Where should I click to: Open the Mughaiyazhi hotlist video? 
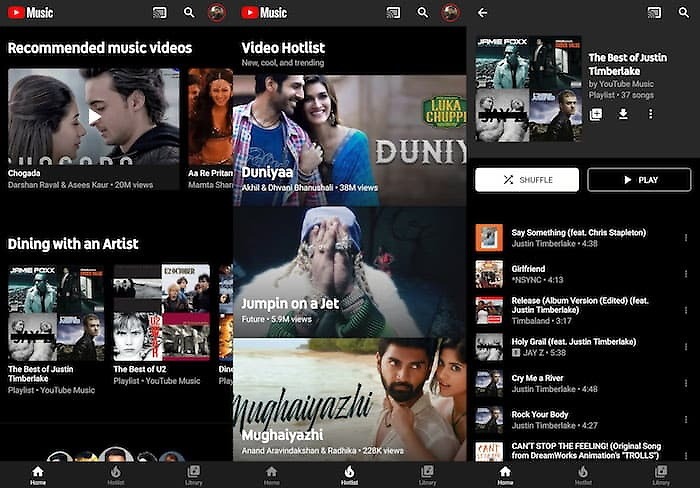tap(350, 400)
